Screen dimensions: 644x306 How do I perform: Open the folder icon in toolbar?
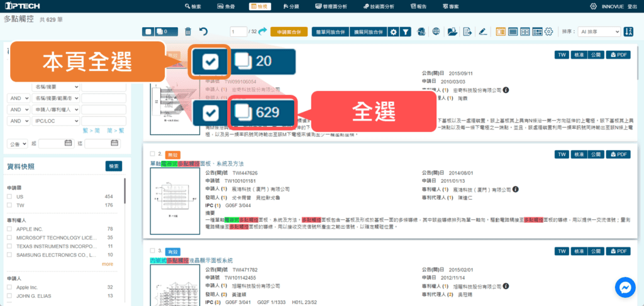point(452,31)
